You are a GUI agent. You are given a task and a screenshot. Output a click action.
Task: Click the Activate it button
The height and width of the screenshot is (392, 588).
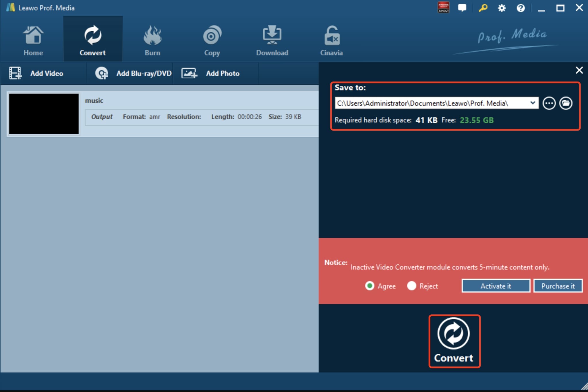tap(496, 286)
